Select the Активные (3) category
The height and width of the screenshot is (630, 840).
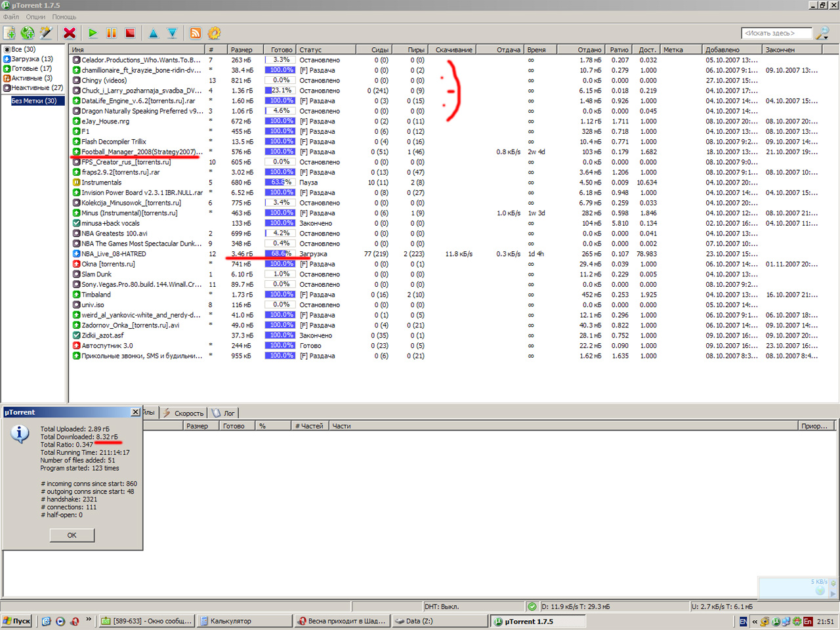28,78
